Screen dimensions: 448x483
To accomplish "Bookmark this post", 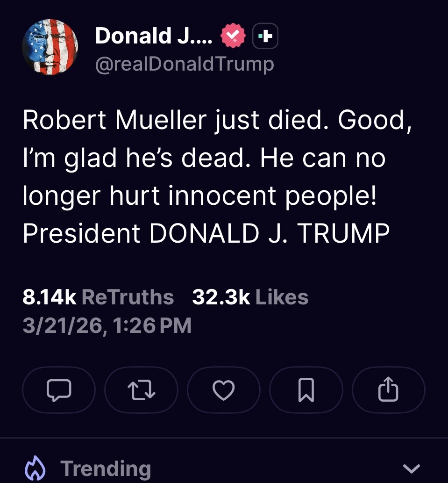I will (306, 390).
